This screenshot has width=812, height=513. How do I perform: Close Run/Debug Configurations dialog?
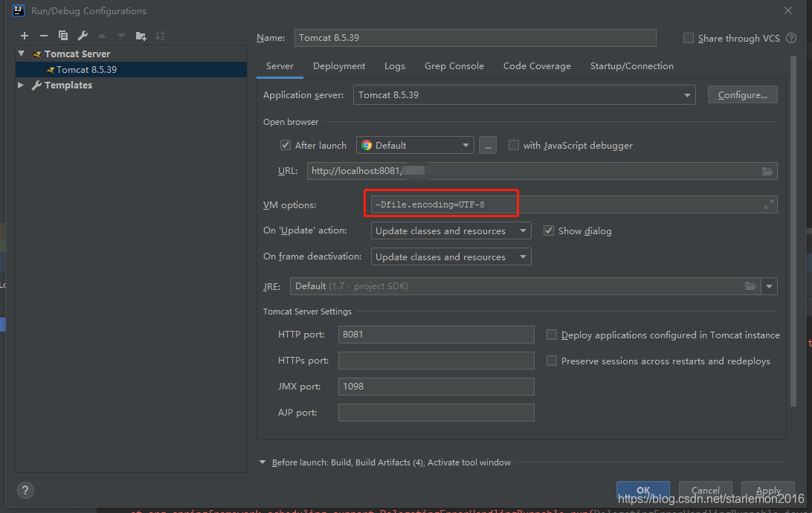[788, 11]
